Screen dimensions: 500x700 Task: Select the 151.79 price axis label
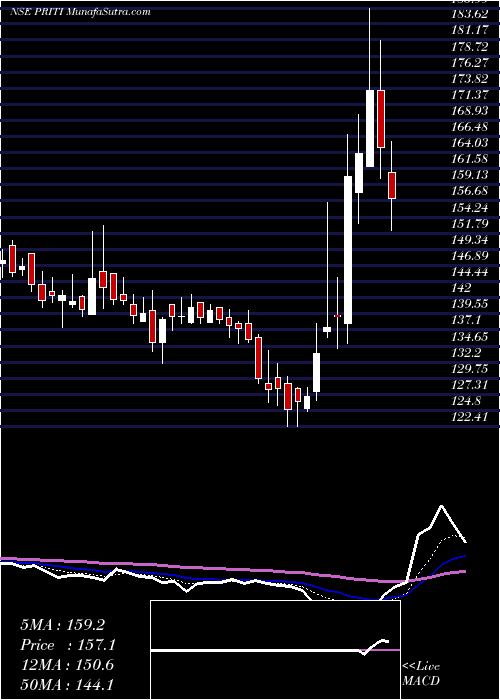click(x=469, y=223)
